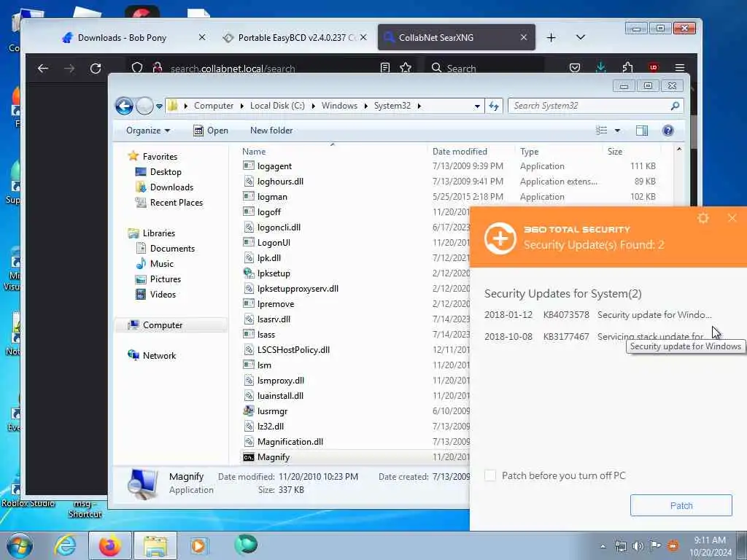
Task: Open Firefox list all tabs chevron
Action: click(x=580, y=38)
